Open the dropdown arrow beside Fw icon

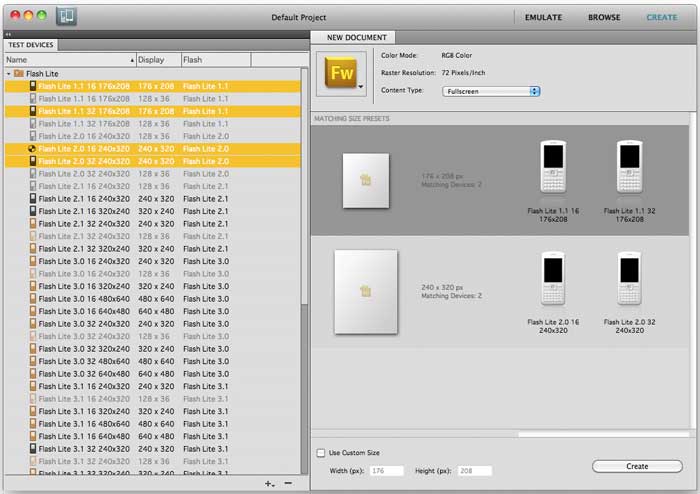[359, 88]
